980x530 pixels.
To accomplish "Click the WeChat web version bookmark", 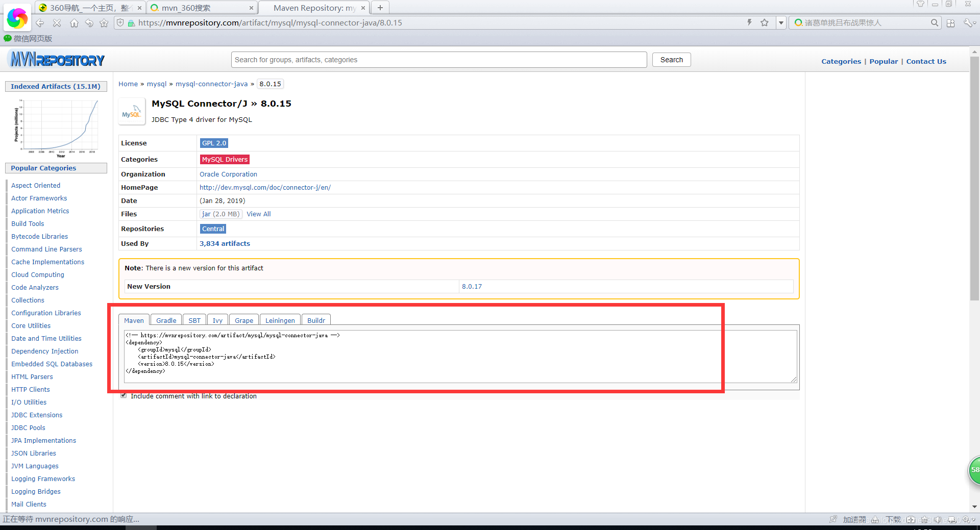I will coord(28,38).
